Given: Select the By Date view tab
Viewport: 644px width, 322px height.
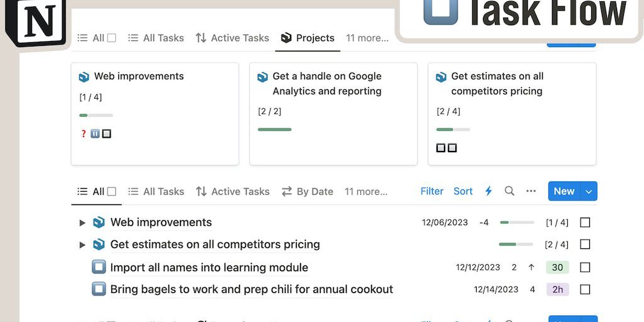Looking at the screenshot, I should pyautogui.click(x=307, y=191).
